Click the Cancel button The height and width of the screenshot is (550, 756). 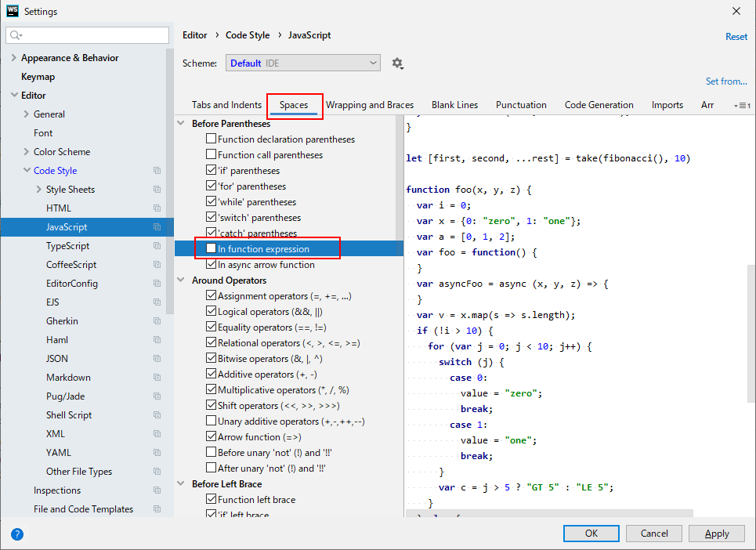654,533
